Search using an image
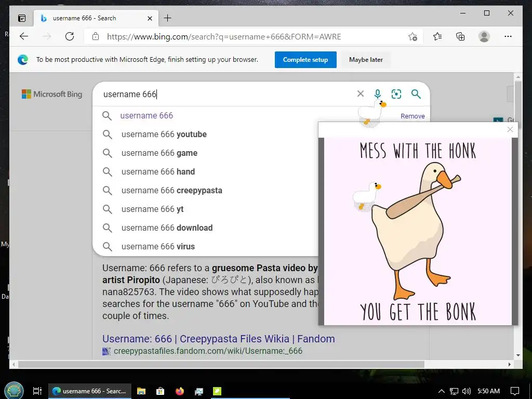 click(x=396, y=94)
